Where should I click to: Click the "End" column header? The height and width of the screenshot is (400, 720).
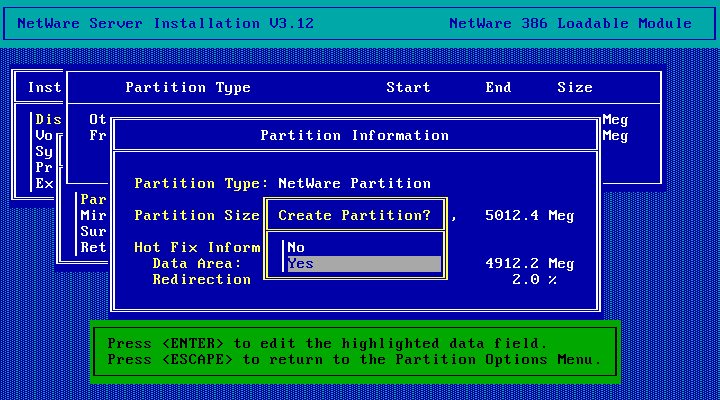[498, 87]
